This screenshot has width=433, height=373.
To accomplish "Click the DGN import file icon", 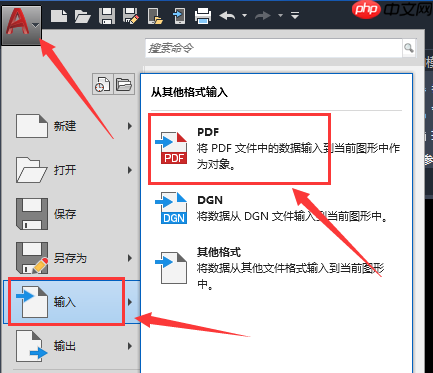I will 172,208.
